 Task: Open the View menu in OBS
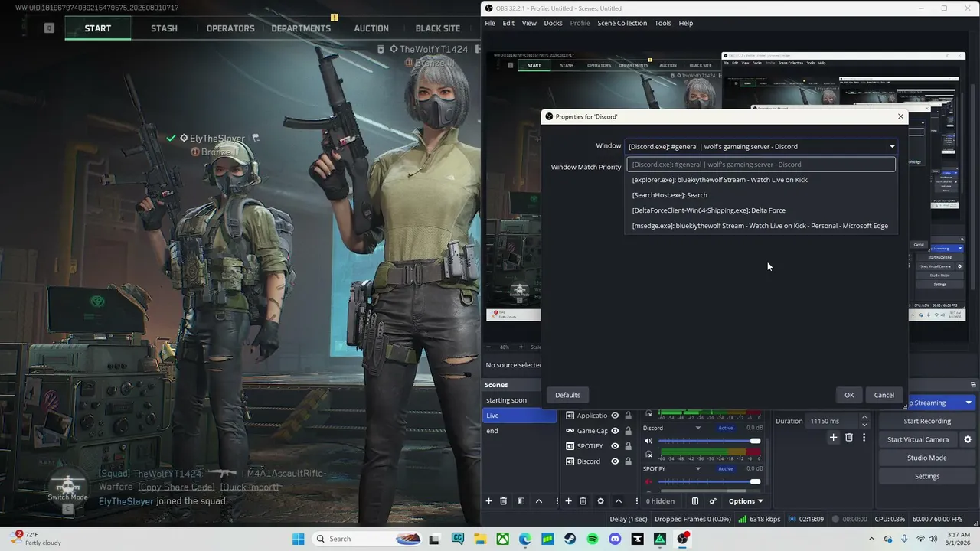[x=529, y=23]
